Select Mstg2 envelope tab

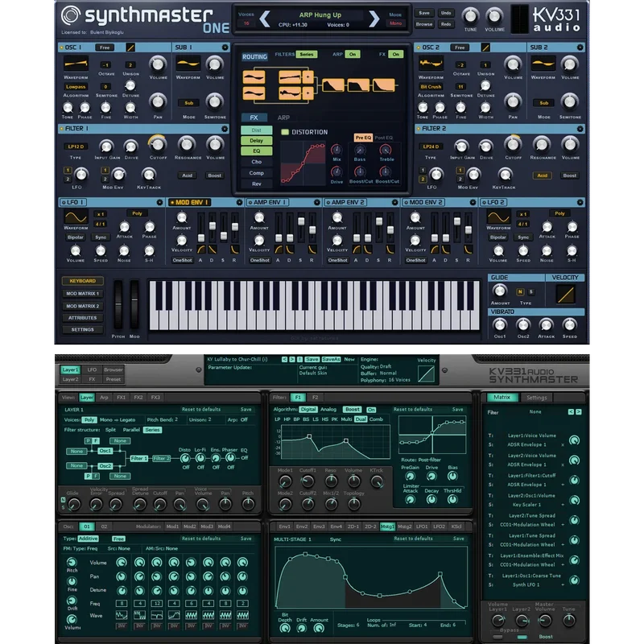pyautogui.click(x=405, y=526)
